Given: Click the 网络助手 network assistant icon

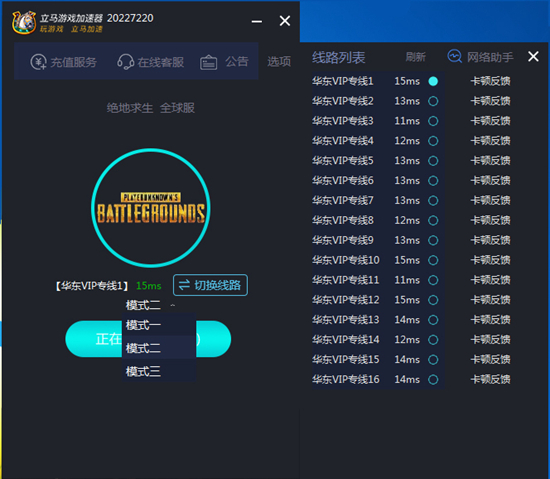Looking at the screenshot, I should [455, 56].
